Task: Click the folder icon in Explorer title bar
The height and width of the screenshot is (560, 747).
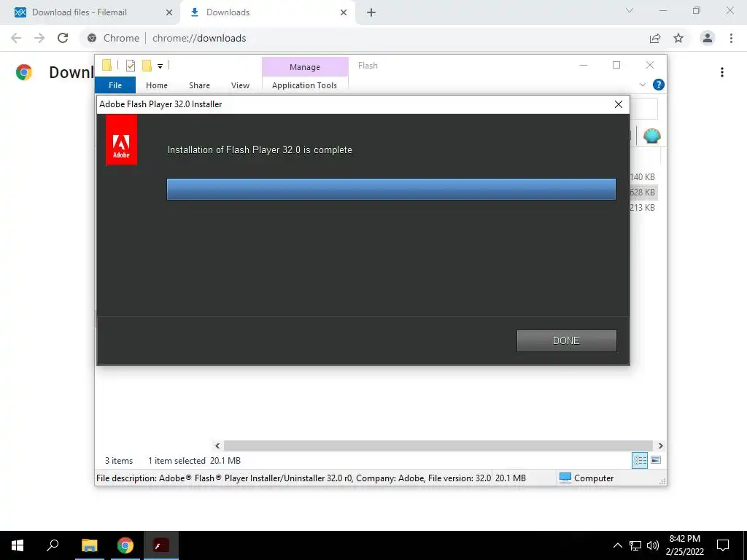Action: click(107, 65)
